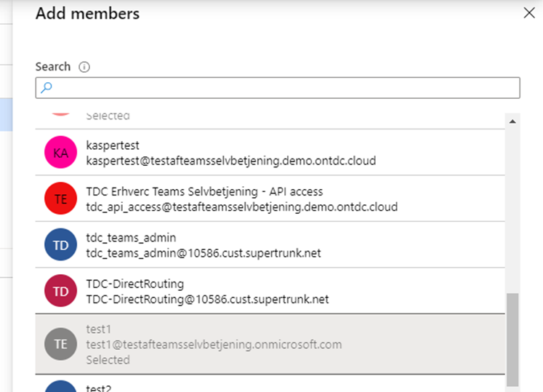Choose the tdc_teams_admin display name
The image size is (543, 392).
pos(131,237)
